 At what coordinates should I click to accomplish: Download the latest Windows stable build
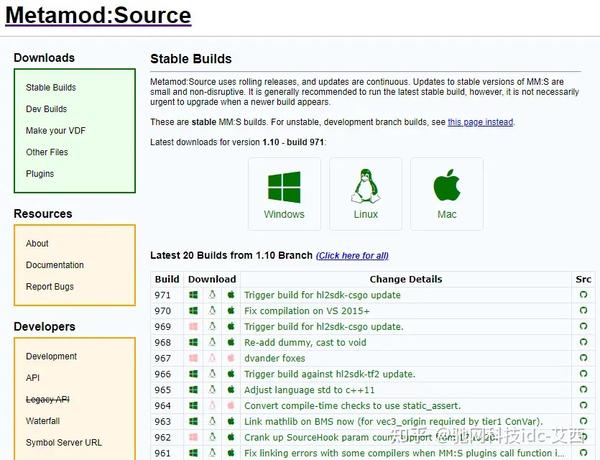[x=284, y=193]
